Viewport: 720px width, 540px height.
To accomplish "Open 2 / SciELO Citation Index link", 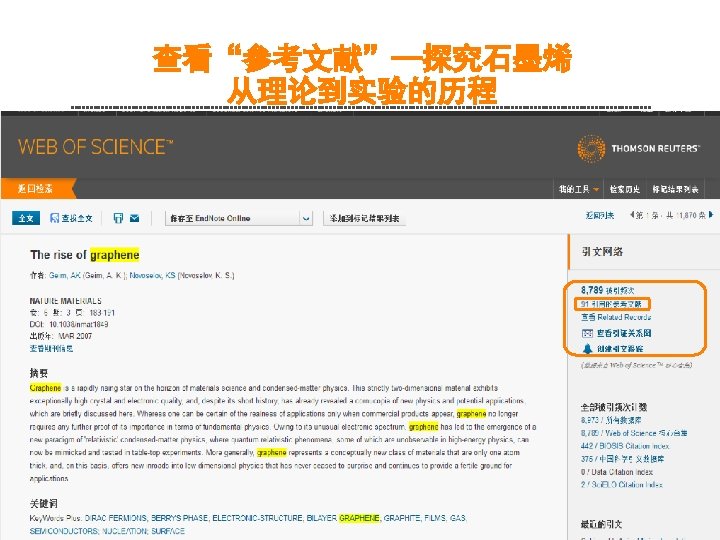I will click(x=622, y=484).
